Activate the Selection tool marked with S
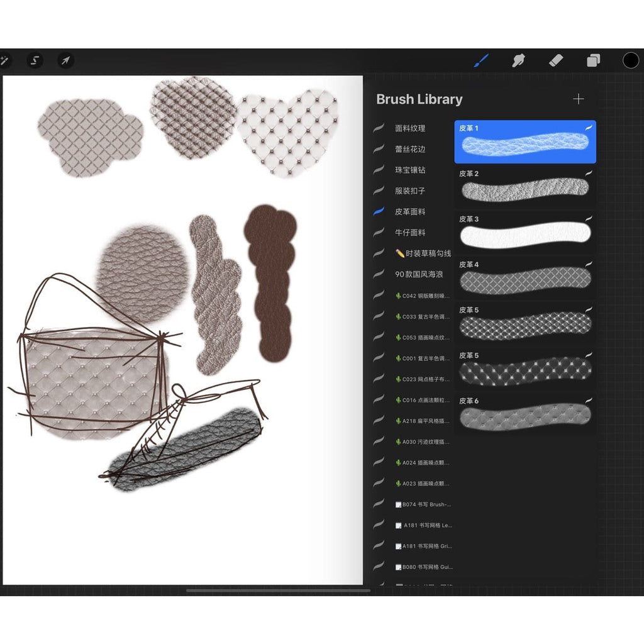 pos(35,61)
